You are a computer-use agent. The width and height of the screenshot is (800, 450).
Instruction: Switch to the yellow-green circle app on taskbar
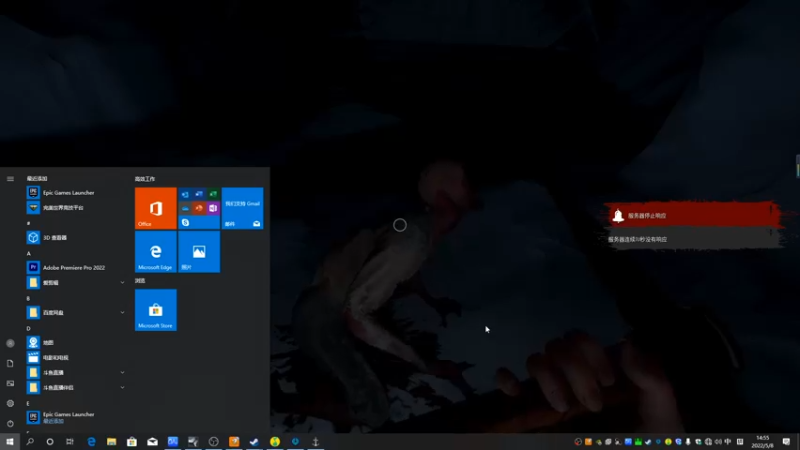(274, 441)
